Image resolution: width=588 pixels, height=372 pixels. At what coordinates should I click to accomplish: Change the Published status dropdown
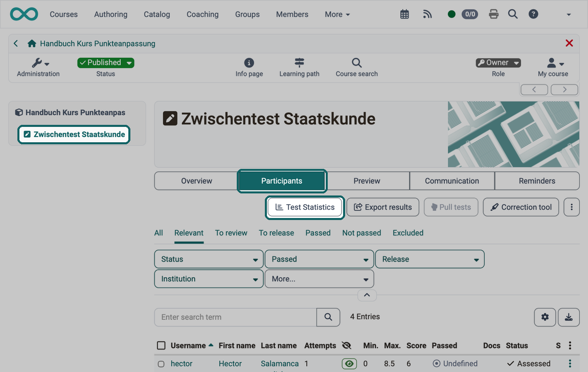tap(106, 63)
